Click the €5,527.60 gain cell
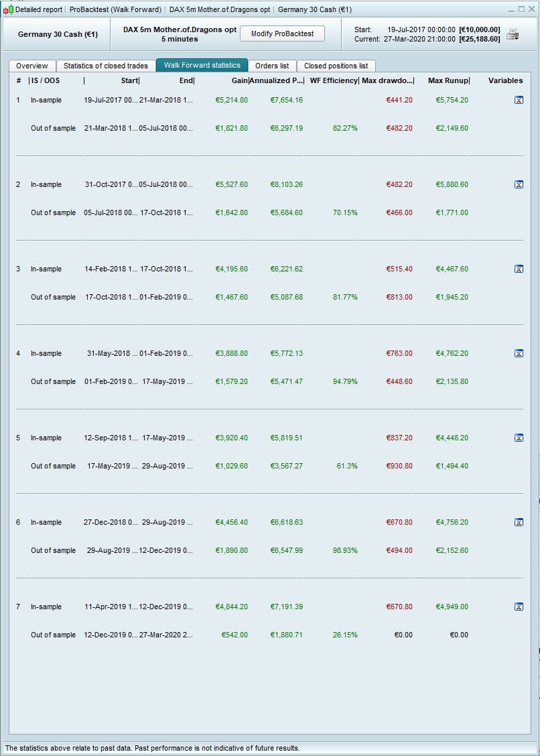Screen dimensions: 540x756 [x=231, y=185]
